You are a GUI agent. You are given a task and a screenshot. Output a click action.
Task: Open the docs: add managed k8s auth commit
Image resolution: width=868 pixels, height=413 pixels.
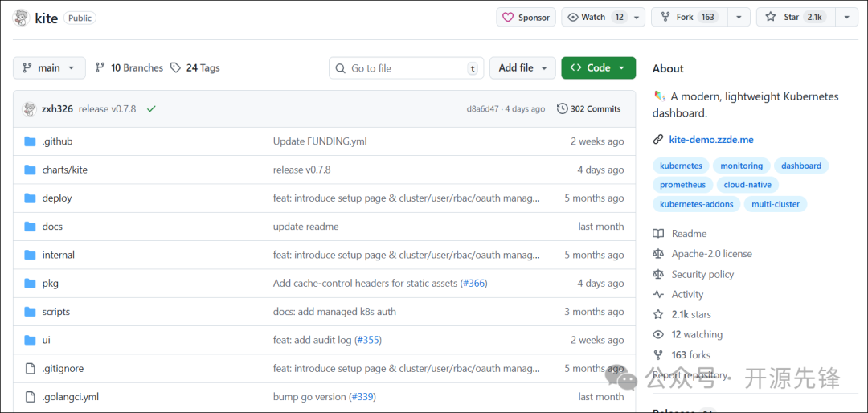[334, 312]
